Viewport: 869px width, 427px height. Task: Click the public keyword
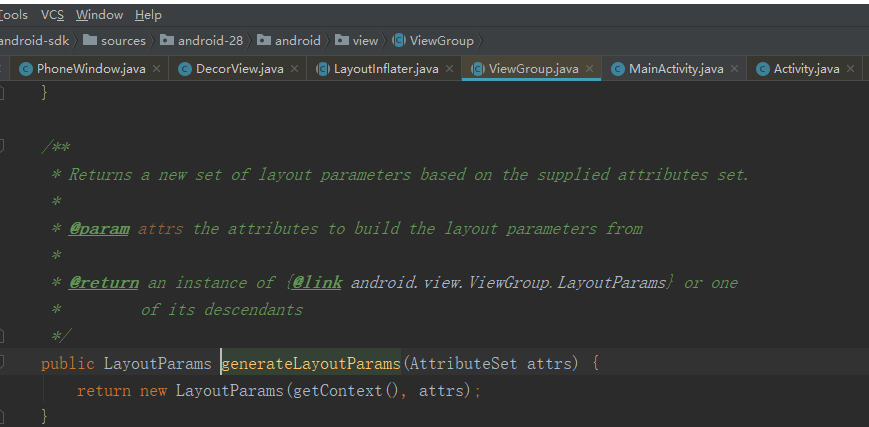[68, 364]
